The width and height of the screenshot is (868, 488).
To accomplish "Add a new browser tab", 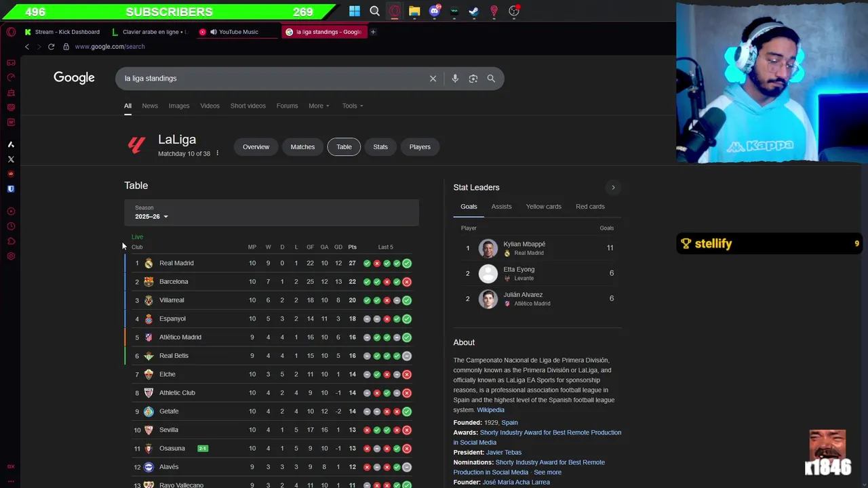I will (x=373, y=32).
